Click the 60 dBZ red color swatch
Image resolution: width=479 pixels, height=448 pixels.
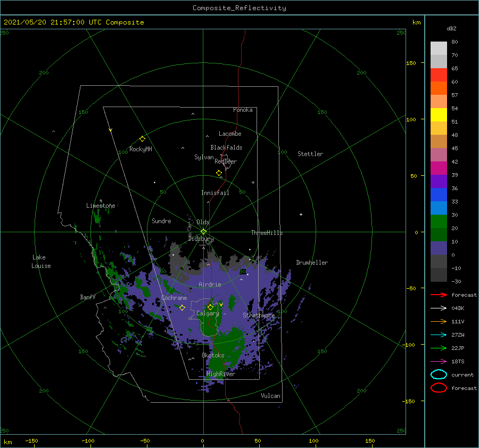[x=439, y=75]
